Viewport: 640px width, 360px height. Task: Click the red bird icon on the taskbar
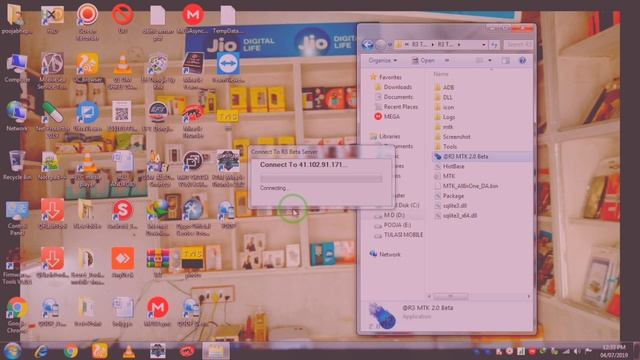click(x=187, y=351)
